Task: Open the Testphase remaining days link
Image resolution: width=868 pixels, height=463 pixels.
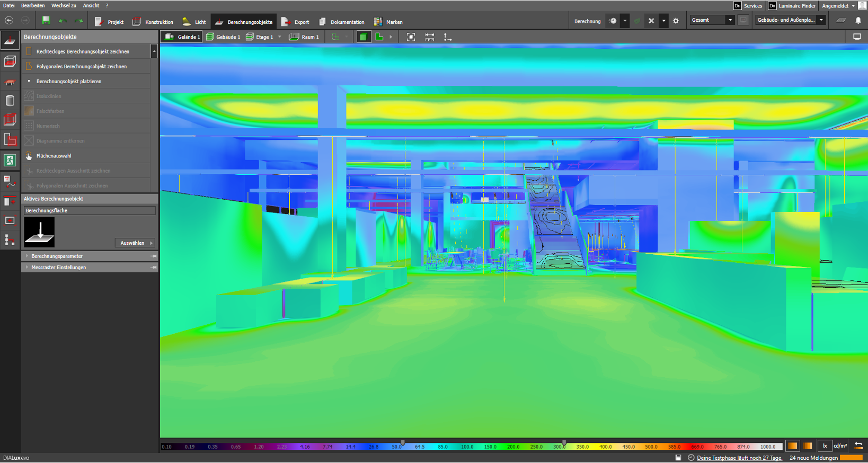Action: coord(739,458)
